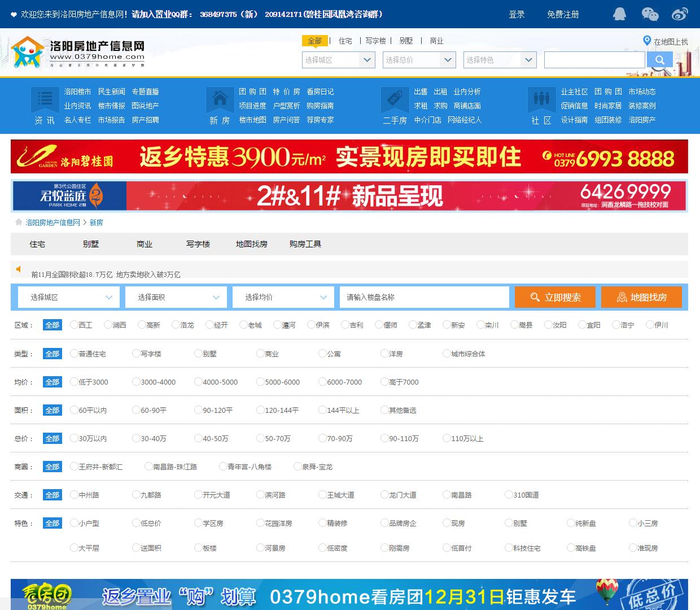Screen dimensions: 700x610
Task: Click the Weibo icon in top bar
Action: 680,14
